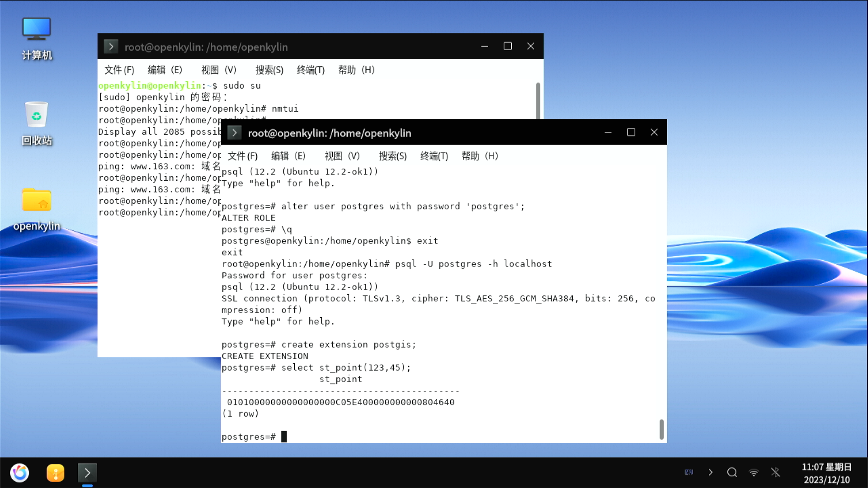Image resolution: width=868 pixels, height=488 pixels.
Task: Maximize the back terminal window
Action: (508, 46)
